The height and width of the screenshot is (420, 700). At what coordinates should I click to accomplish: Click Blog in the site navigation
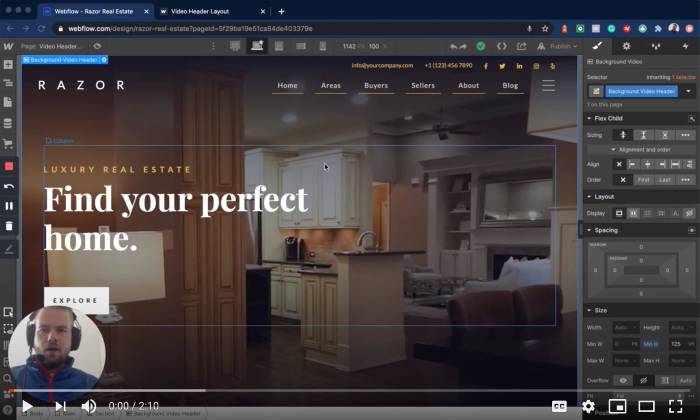[510, 85]
